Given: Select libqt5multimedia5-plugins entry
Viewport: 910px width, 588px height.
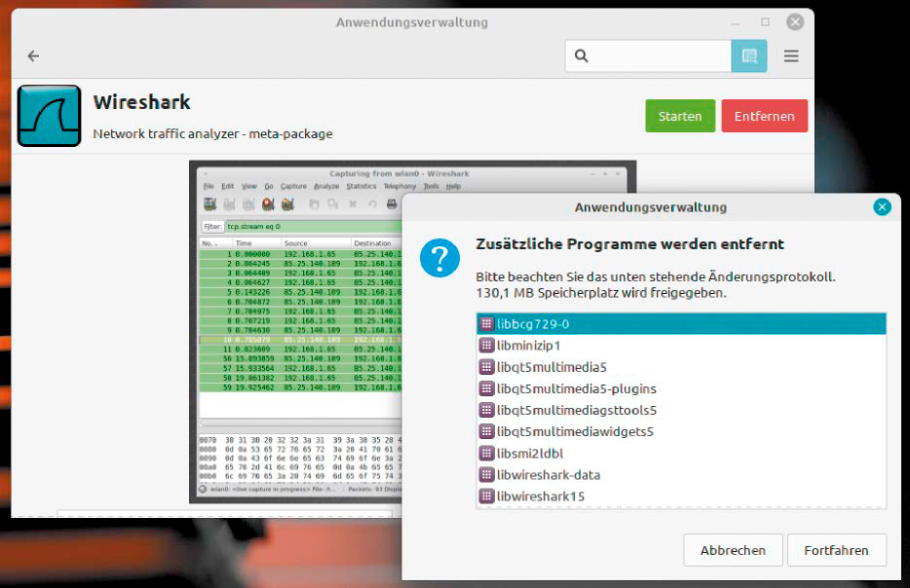Looking at the screenshot, I should pyautogui.click(x=681, y=388).
